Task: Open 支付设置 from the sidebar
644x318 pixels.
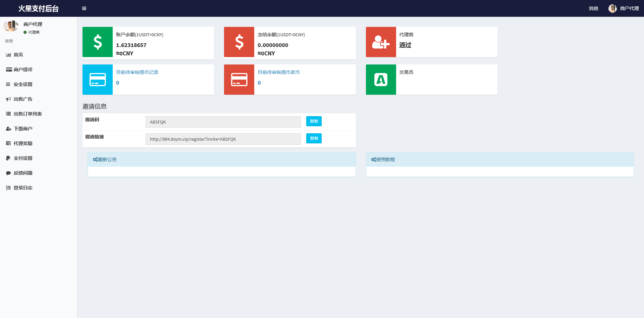Action: tap(23, 158)
